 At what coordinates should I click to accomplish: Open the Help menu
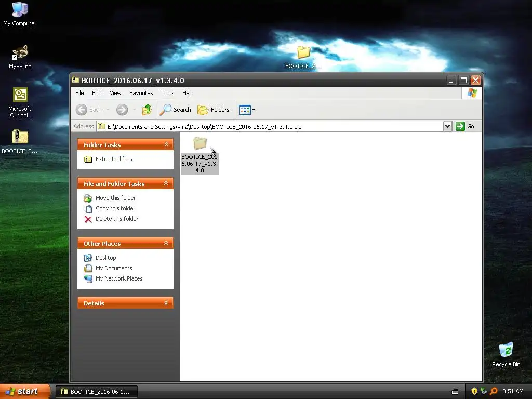pos(188,93)
